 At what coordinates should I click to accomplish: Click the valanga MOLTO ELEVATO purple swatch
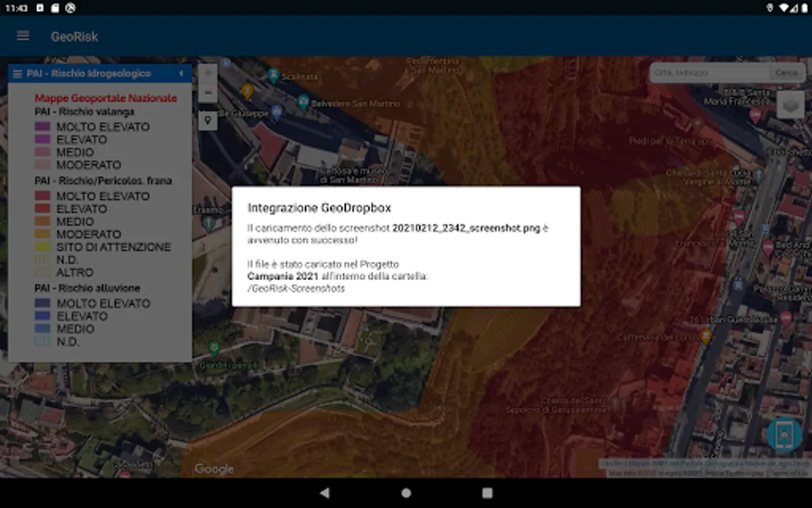tap(43, 126)
